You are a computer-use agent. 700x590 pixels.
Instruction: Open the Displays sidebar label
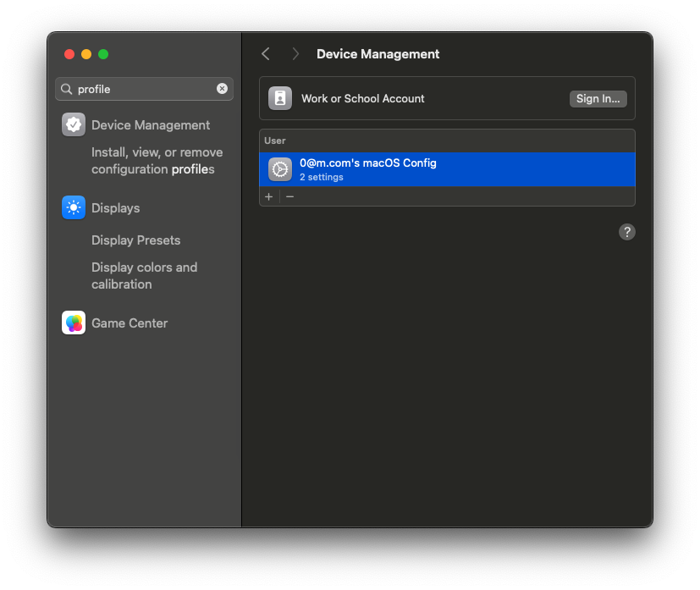[x=116, y=208]
